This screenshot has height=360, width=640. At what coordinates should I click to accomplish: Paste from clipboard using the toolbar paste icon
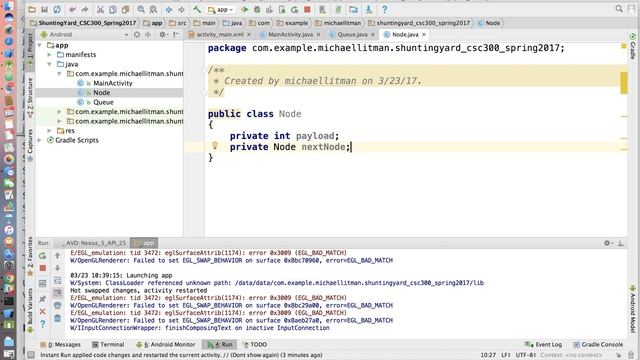[125, 9]
